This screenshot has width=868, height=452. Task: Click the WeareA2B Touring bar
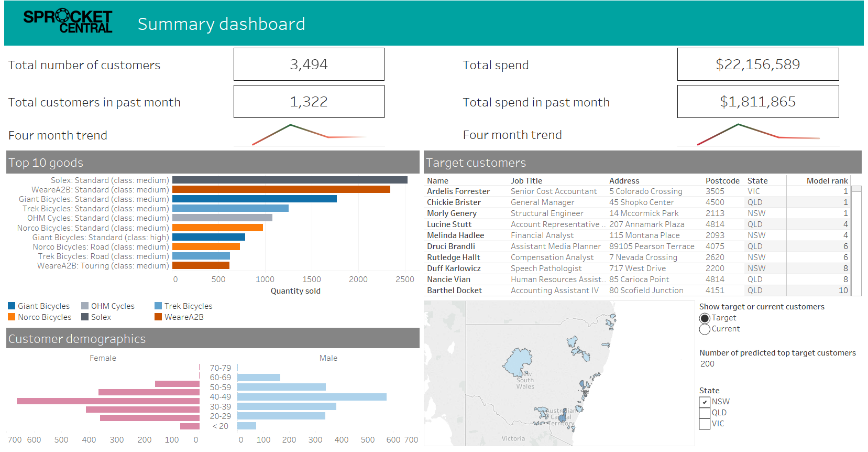point(201,265)
